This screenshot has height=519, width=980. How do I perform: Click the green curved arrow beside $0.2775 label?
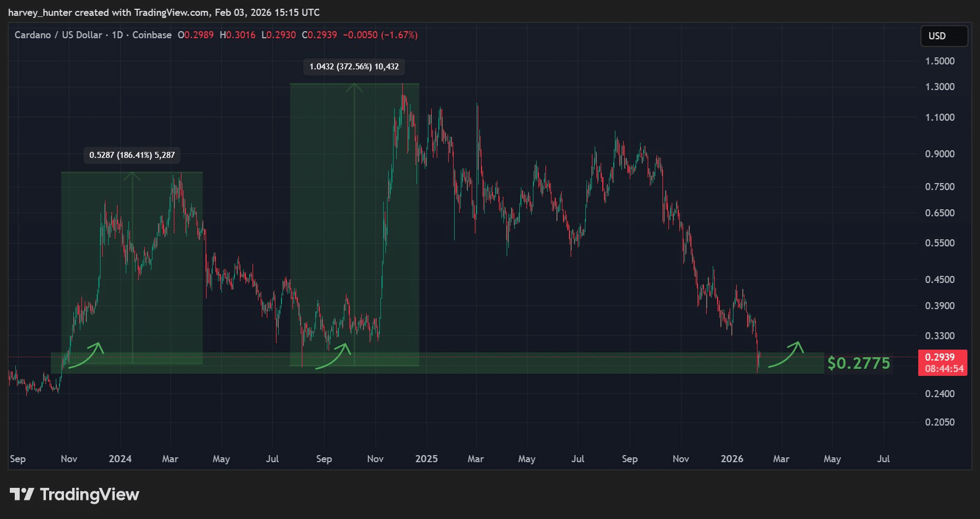coord(786,355)
